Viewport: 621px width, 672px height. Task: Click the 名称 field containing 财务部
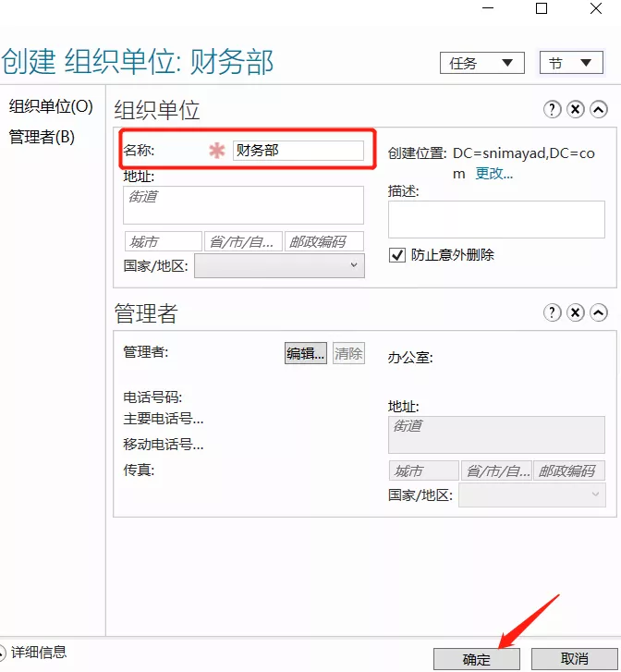coord(298,150)
